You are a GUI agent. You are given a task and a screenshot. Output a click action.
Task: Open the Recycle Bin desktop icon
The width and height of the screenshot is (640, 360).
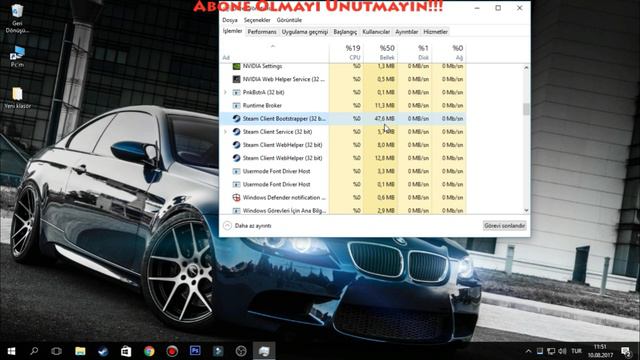pos(17,18)
